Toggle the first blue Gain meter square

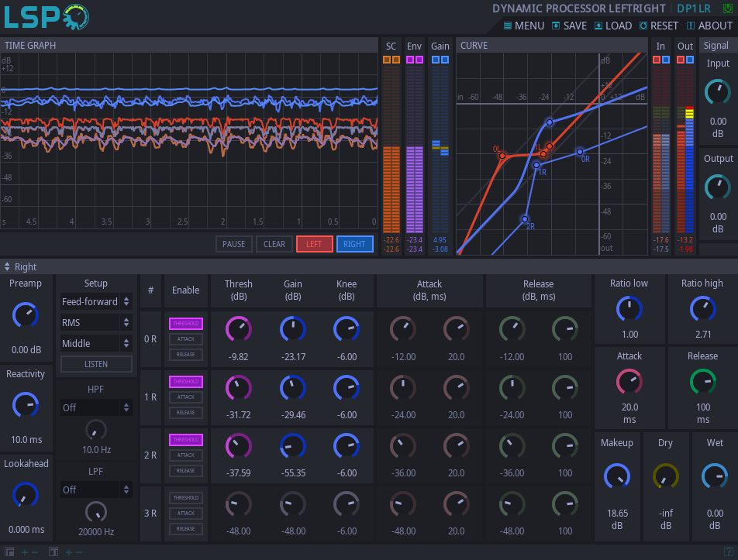point(436,60)
